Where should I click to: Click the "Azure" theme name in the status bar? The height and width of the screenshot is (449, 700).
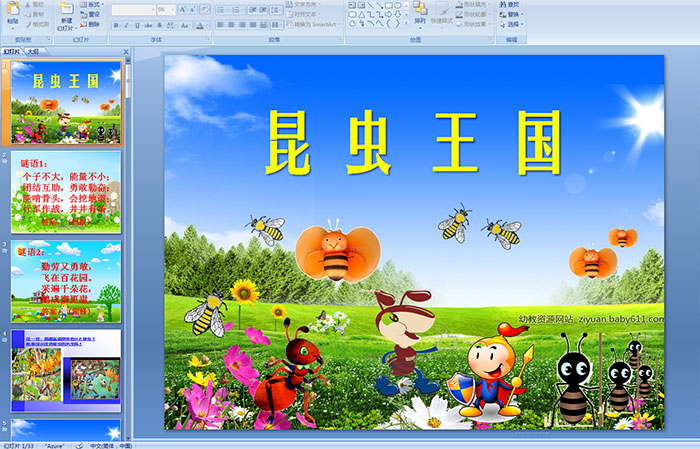55,445
